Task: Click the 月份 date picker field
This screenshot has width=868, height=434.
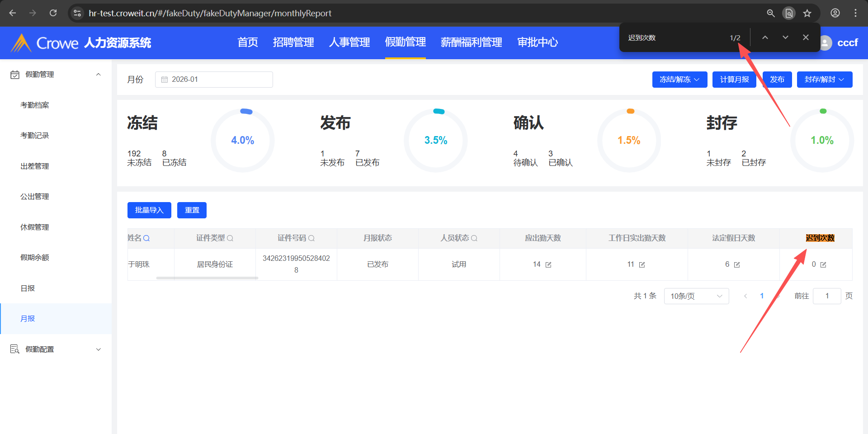Action: (x=214, y=80)
